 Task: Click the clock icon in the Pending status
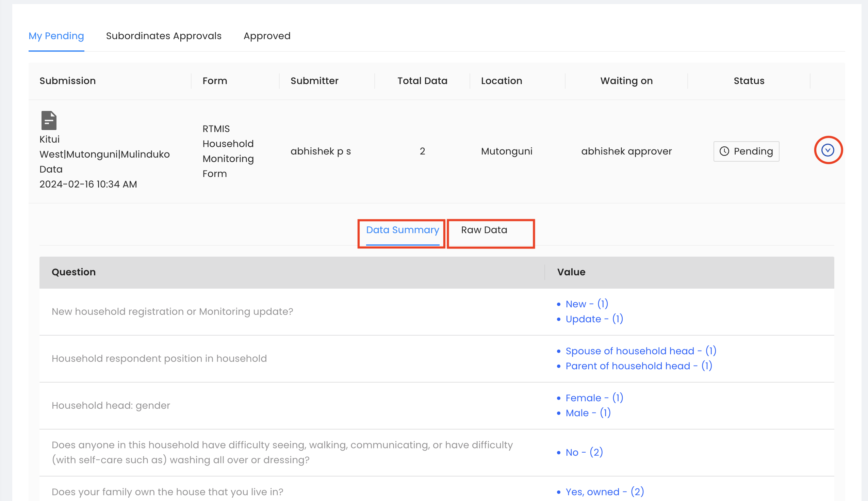tap(724, 151)
